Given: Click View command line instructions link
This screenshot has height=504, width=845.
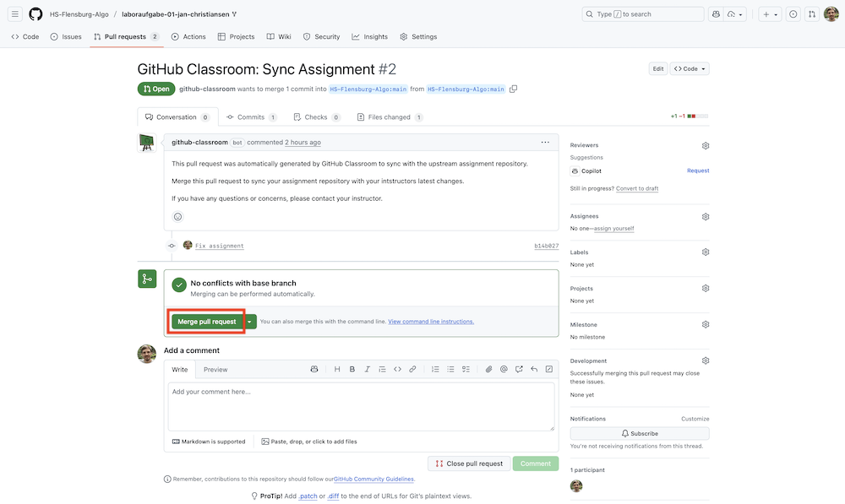Looking at the screenshot, I should [431, 322].
